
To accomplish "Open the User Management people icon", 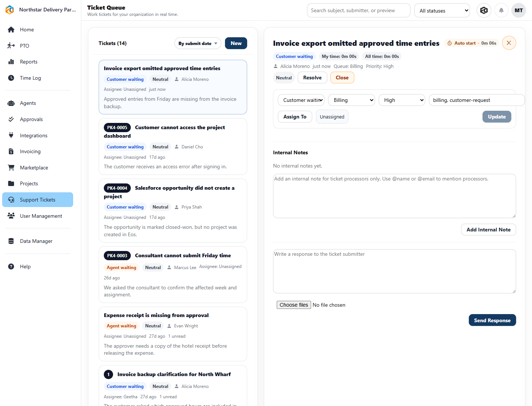I will (x=11, y=216).
